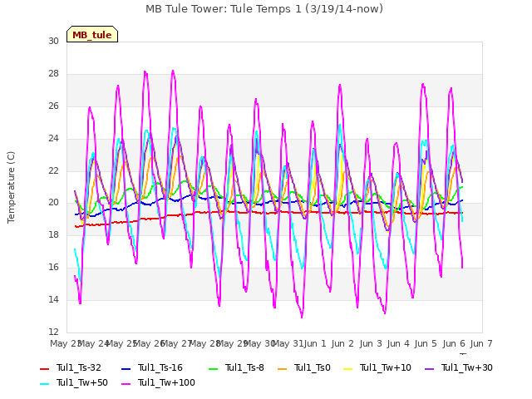The width and height of the screenshot is (532, 399).
Task: Select the blue Tul1_Ts-16 legend swatch
Action: click(126, 368)
